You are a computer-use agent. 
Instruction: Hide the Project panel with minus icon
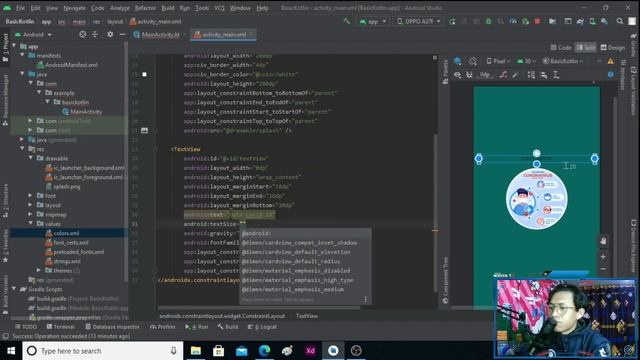click(x=122, y=35)
